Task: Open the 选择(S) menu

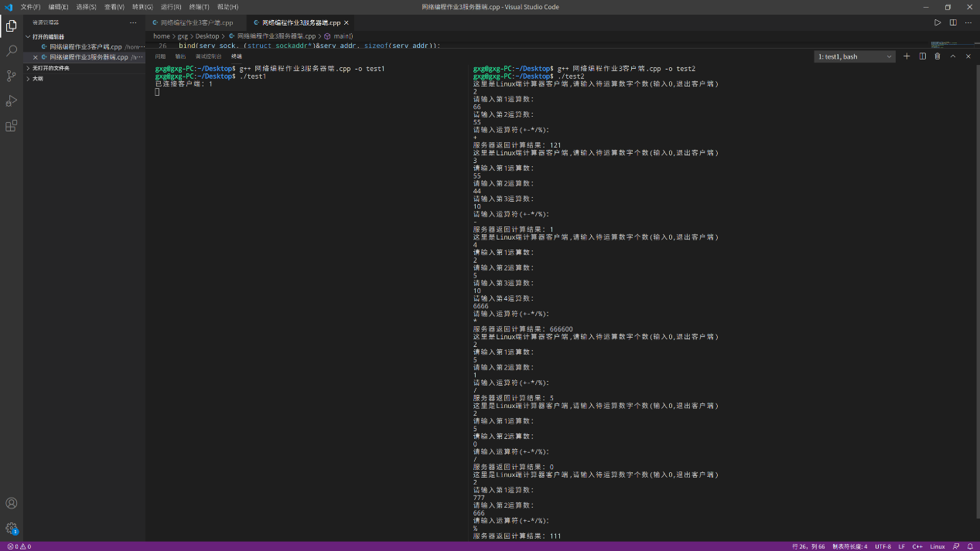Action: (86, 7)
